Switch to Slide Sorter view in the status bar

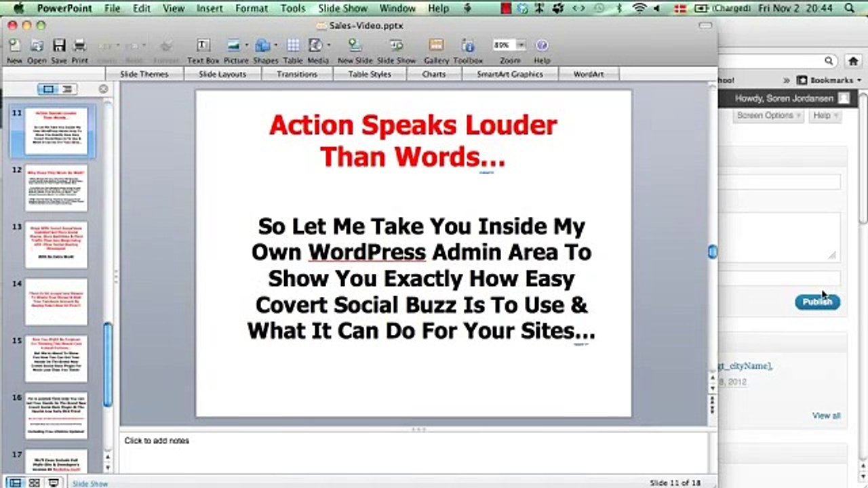(x=34, y=483)
